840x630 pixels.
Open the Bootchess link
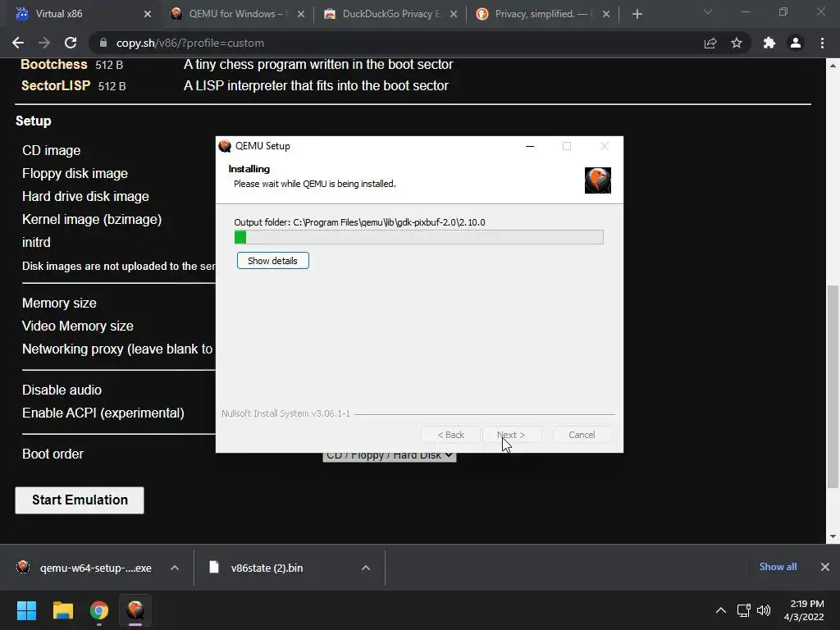point(53,64)
